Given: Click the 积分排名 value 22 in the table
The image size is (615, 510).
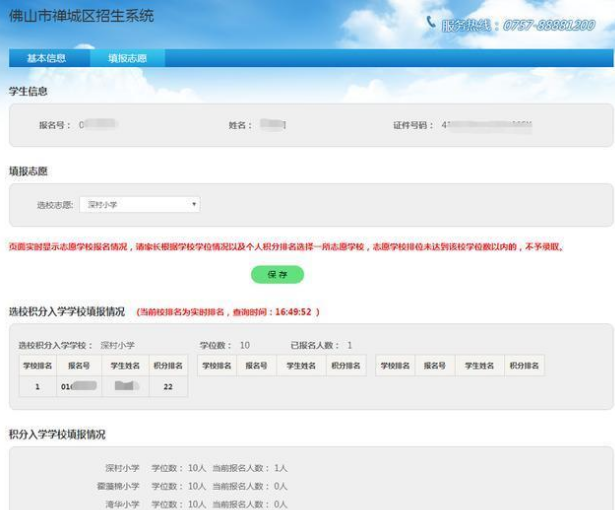Looking at the screenshot, I should (x=168, y=386).
